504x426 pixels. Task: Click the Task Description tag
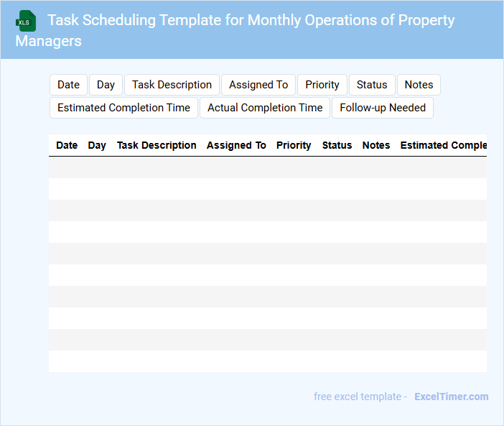click(172, 85)
